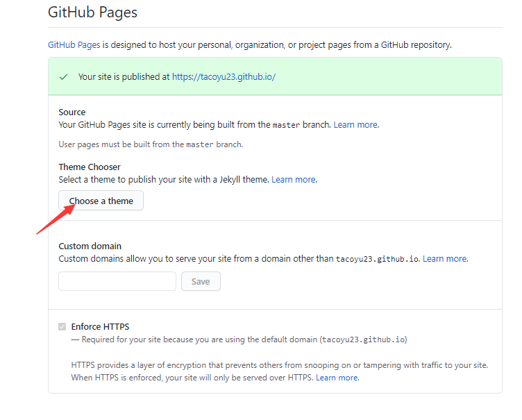Select text 'User pages must be built from the master branch.'
This screenshot has width=522, height=420.
coord(151,144)
